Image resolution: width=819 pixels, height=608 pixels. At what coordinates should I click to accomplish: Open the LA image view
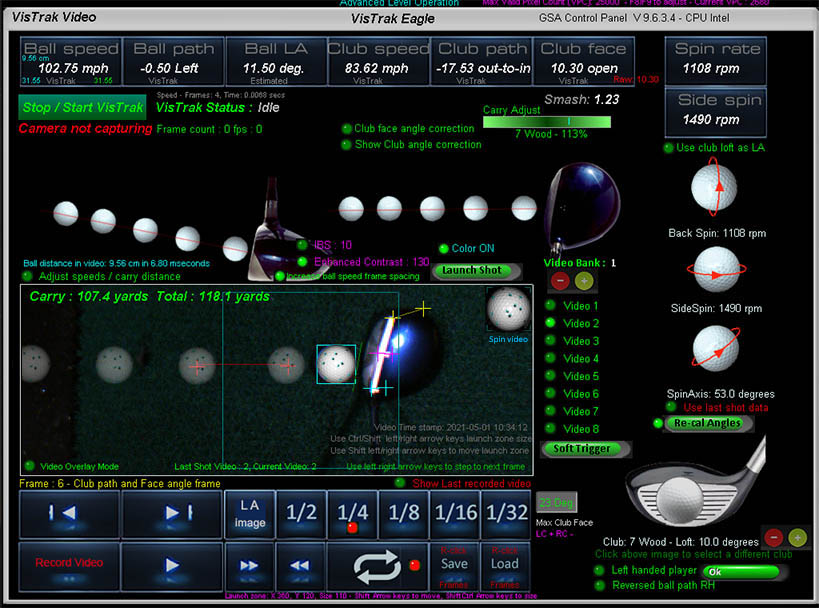250,515
